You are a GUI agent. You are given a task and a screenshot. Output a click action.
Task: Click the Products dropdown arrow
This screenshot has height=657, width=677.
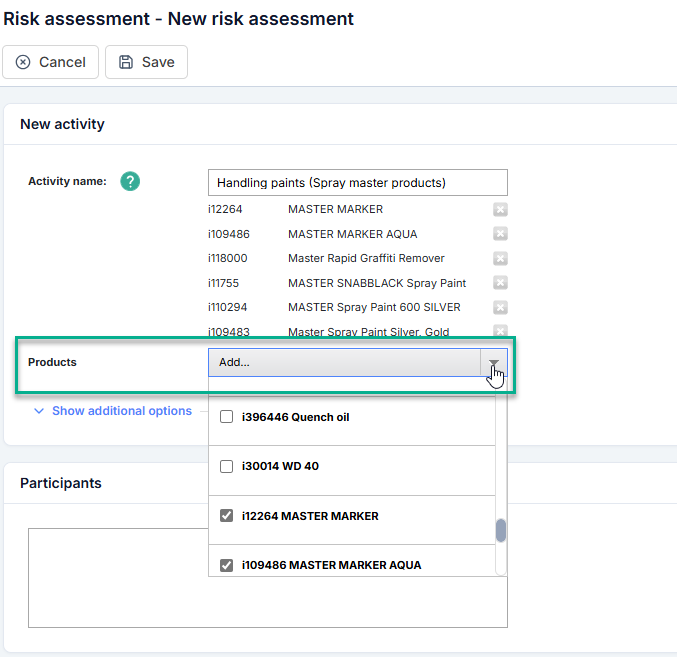pyautogui.click(x=494, y=363)
